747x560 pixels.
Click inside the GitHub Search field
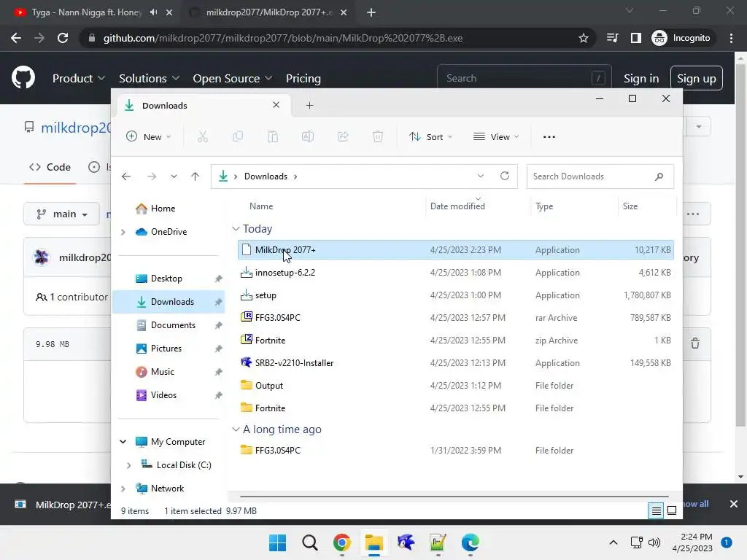(x=524, y=78)
